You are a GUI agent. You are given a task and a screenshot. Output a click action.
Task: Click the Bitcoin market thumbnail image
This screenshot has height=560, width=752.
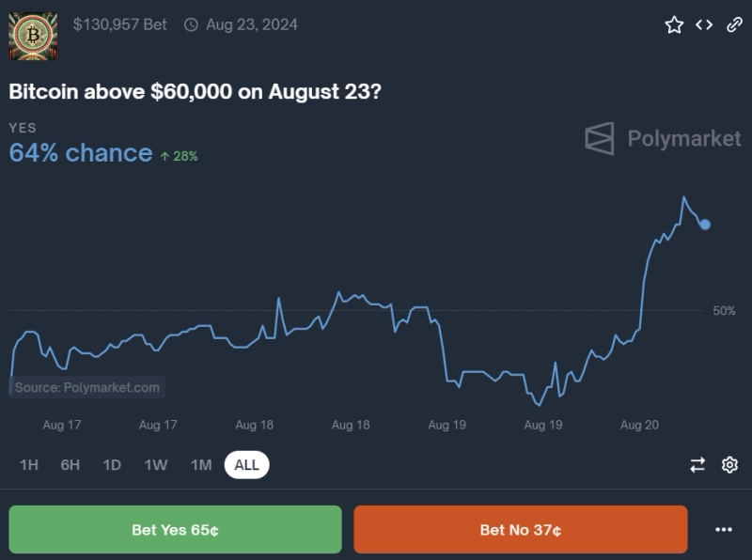tap(32, 36)
